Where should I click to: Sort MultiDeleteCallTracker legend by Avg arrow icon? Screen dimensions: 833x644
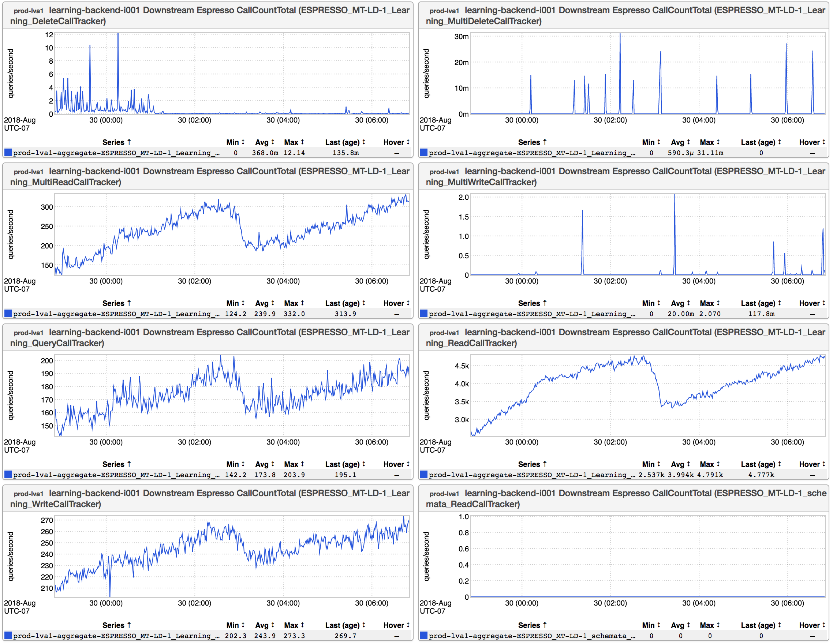[x=688, y=142]
